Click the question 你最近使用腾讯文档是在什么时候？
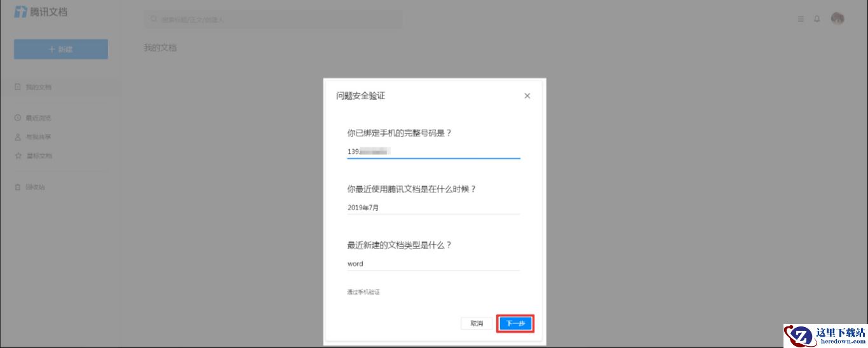 click(412, 189)
